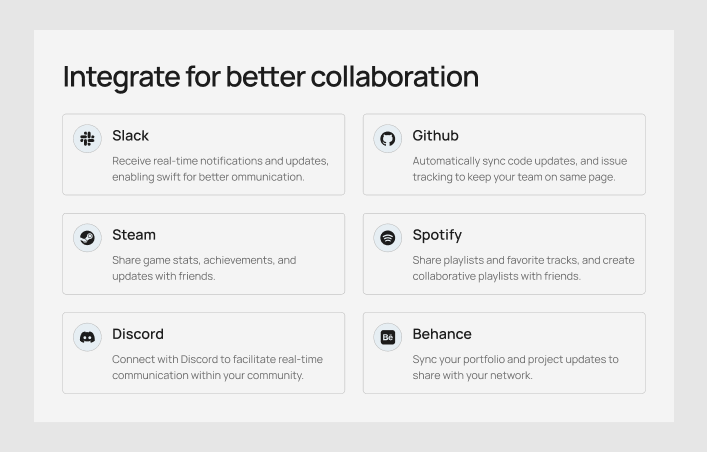The image size is (707, 452).
Task: Click Github's sync code updates description
Action: tap(520, 169)
